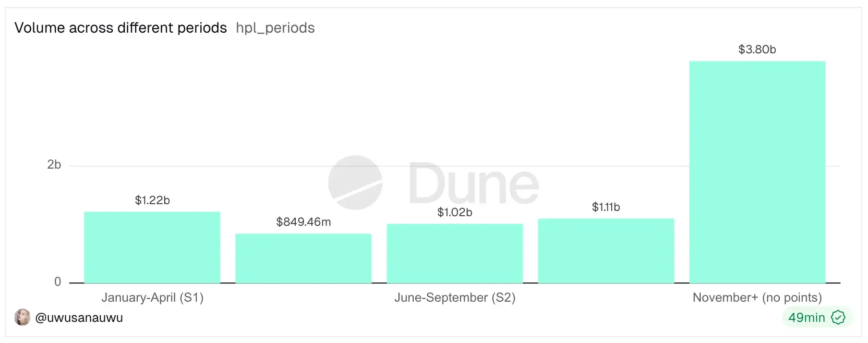Select the $849.46m volume bar
Viewport: 868px width, 343px height.
click(303, 258)
